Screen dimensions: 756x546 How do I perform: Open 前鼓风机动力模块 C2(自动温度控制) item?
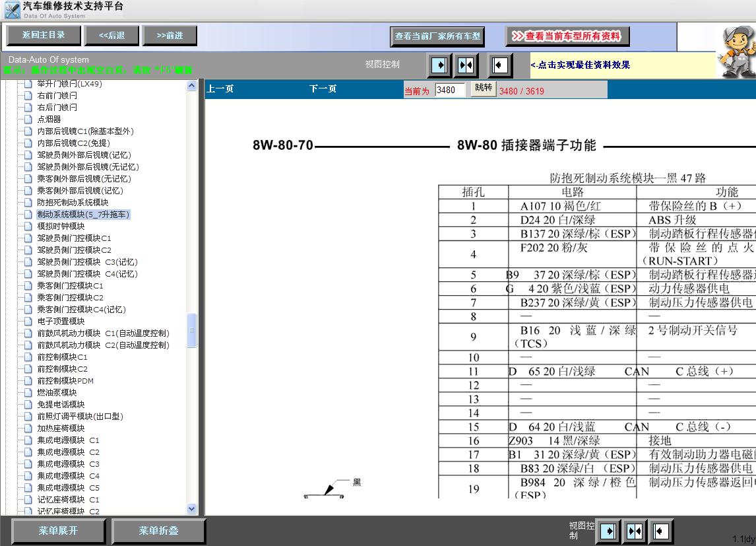[103, 345]
